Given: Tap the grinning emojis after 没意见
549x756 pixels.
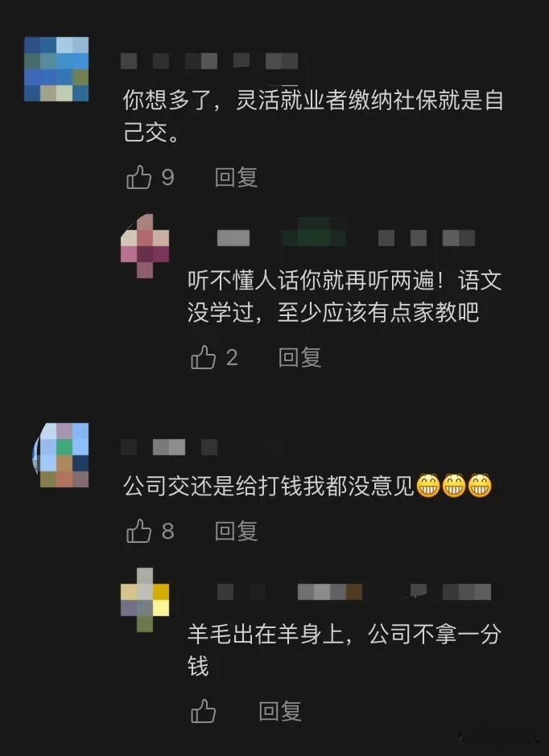Looking at the screenshot, I should (453, 486).
